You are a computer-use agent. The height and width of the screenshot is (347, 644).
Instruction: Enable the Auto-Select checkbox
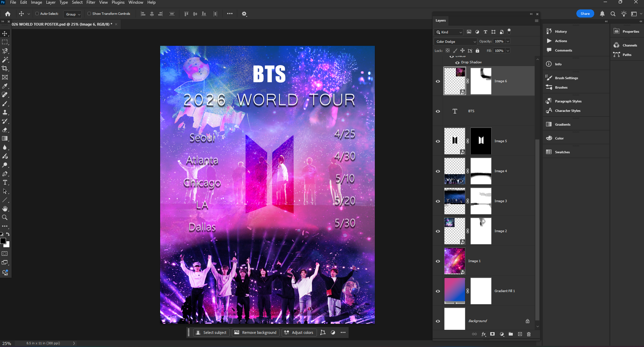coord(37,14)
